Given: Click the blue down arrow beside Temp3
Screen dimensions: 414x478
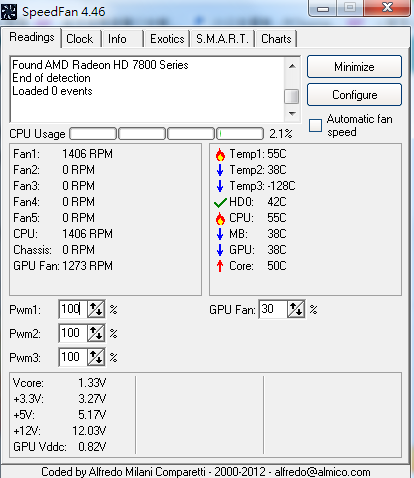Looking at the screenshot, I should [220, 186].
